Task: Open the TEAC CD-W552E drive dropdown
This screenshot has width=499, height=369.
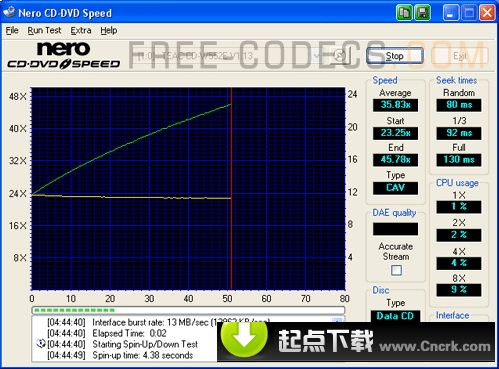Action: 229,56
